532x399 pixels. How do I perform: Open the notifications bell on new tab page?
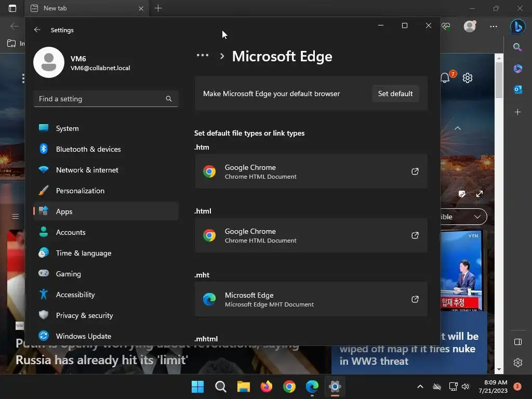(445, 78)
